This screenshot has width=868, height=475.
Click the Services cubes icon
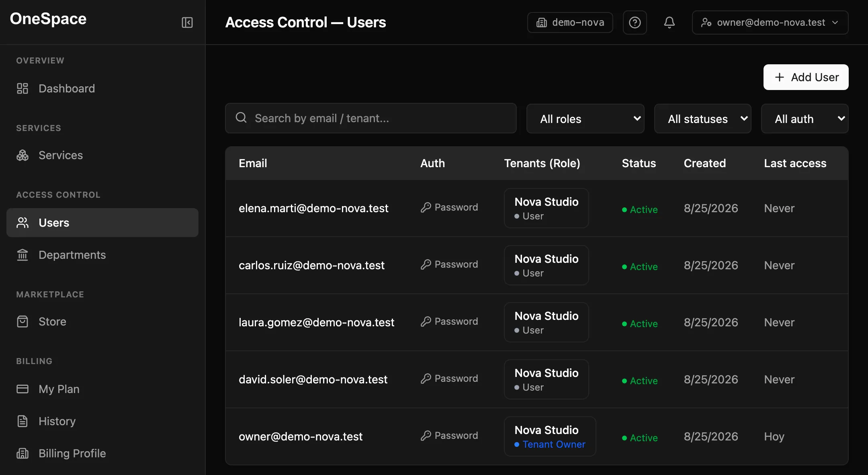pyautogui.click(x=23, y=155)
